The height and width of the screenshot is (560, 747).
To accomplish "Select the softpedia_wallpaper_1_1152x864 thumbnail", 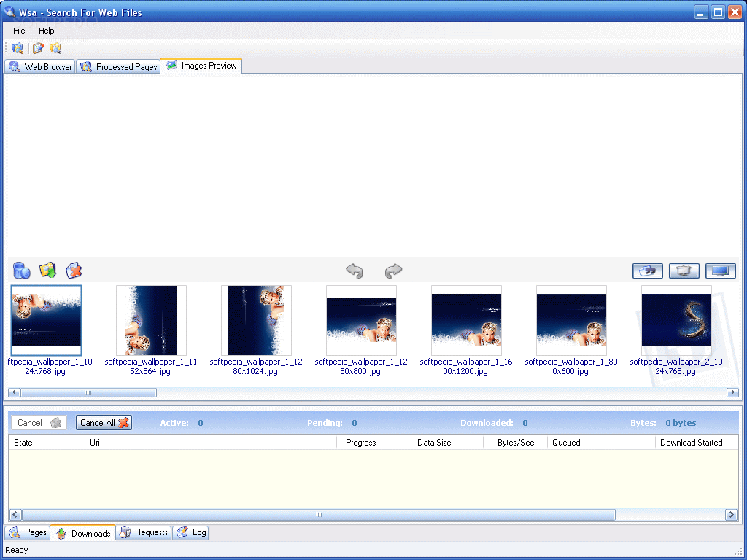I will 151,320.
